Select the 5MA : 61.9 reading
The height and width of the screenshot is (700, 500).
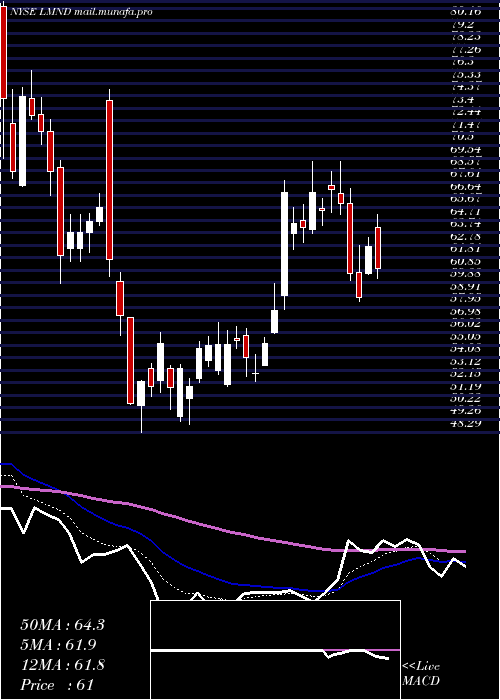[59, 645]
